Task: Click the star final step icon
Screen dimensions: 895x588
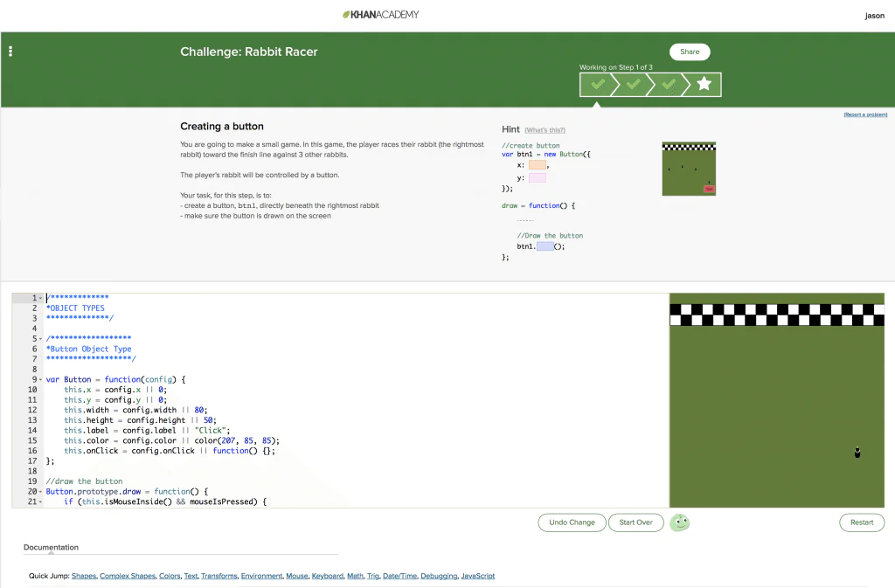Action: pyautogui.click(x=704, y=84)
